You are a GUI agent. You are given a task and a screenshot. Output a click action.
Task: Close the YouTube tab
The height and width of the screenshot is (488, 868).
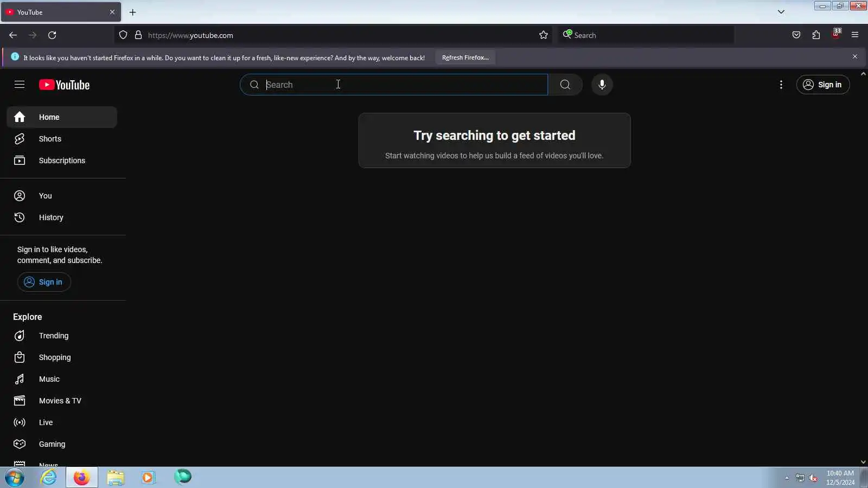pos(112,12)
